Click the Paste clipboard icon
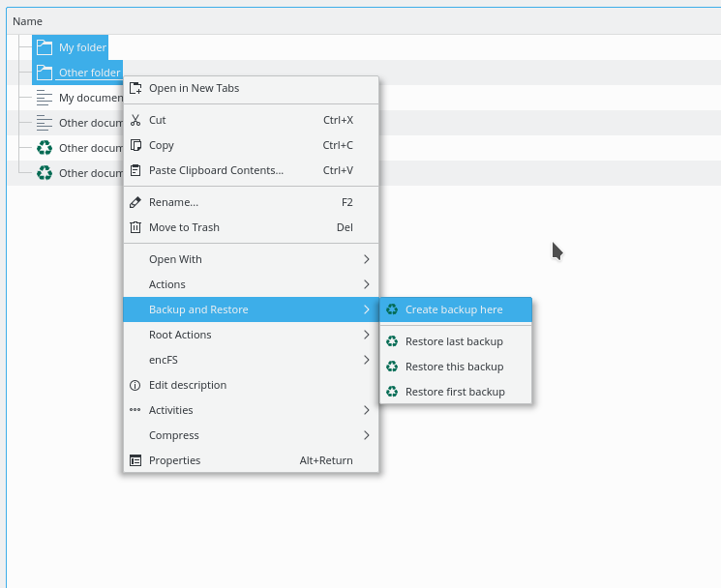The image size is (721, 588). pyautogui.click(x=135, y=170)
